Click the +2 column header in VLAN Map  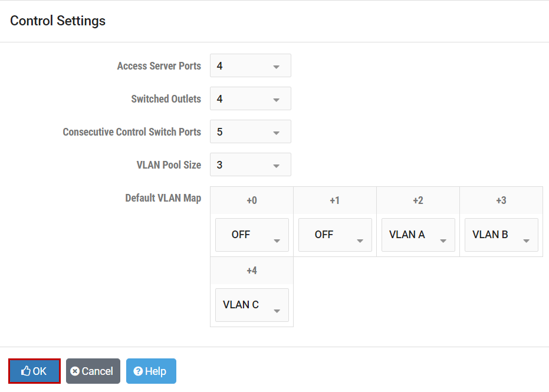(x=417, y=200)
